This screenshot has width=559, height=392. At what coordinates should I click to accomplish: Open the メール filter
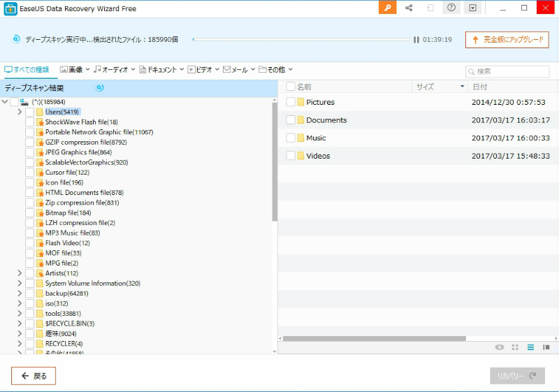click(239, 69)
